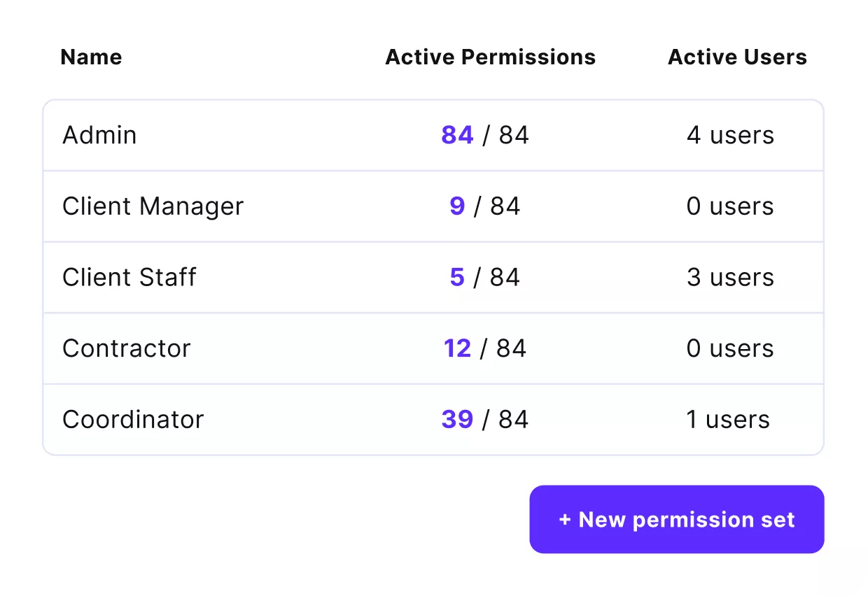
Task: Select the Admin permission set row
Action: pos(99,135)
